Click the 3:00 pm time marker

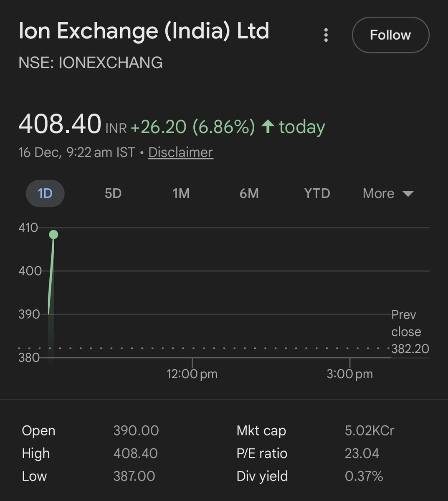point(350,374)
